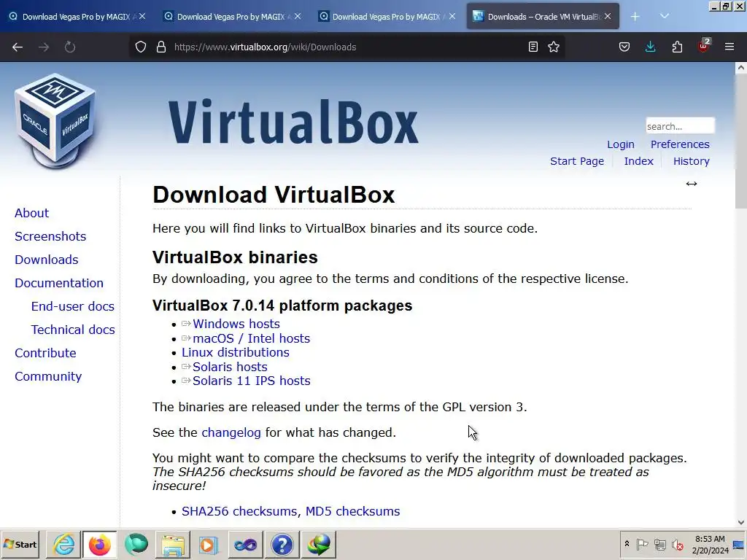Open the file explorer folder taskbar icon

tap(173, 544)
